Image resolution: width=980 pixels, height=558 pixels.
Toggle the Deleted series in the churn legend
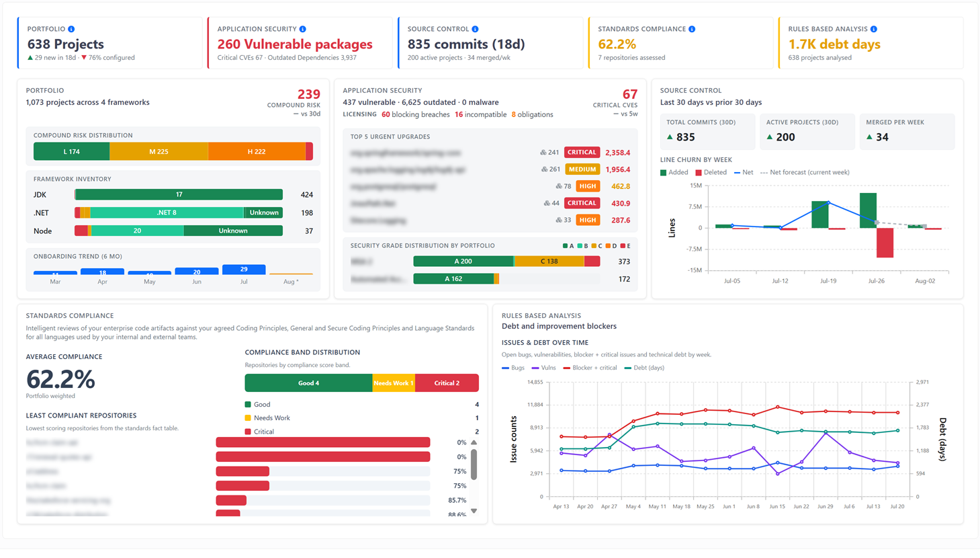(711, 173)
